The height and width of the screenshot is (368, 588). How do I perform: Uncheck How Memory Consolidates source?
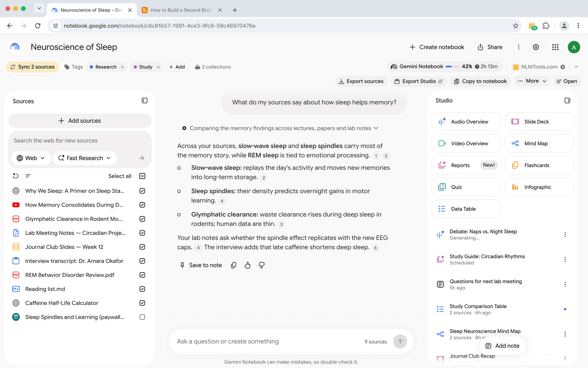click(142, 205)
